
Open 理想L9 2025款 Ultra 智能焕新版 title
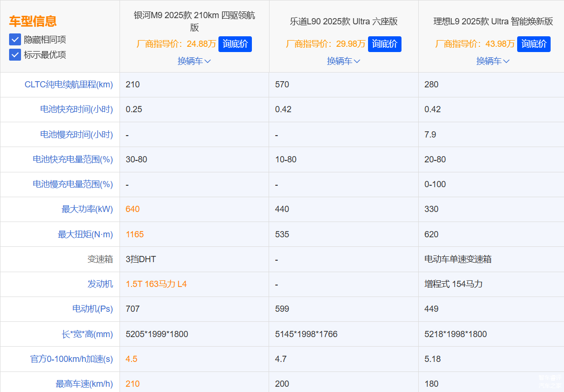coord(492,21)
